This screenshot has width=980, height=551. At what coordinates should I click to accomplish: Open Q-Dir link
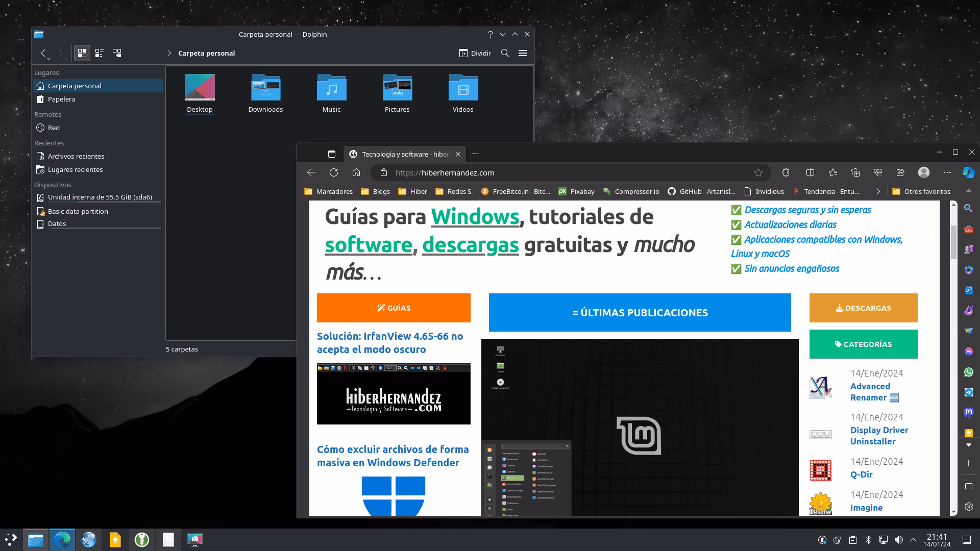click(862, 474)
